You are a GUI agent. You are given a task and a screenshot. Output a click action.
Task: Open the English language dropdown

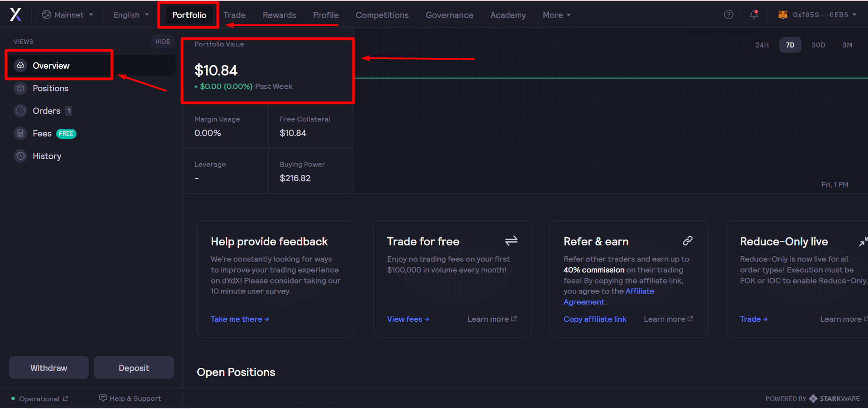(131, 15)
